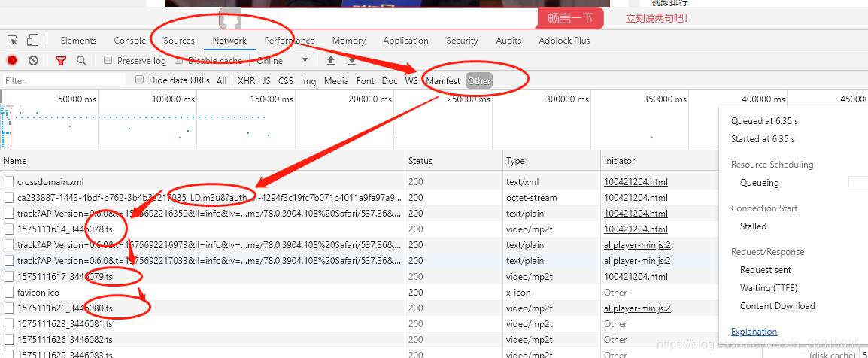Click the file icon beside 1575111626_3446082.ts
Screen dimensions: 868x358
(9, 340)
